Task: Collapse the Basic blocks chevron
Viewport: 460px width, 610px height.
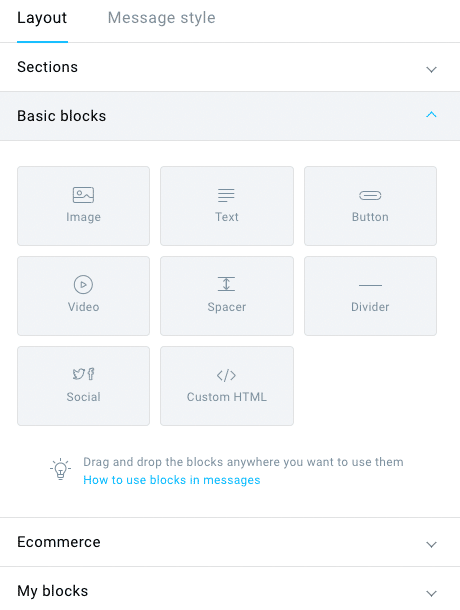Action: tap(431, 114)
